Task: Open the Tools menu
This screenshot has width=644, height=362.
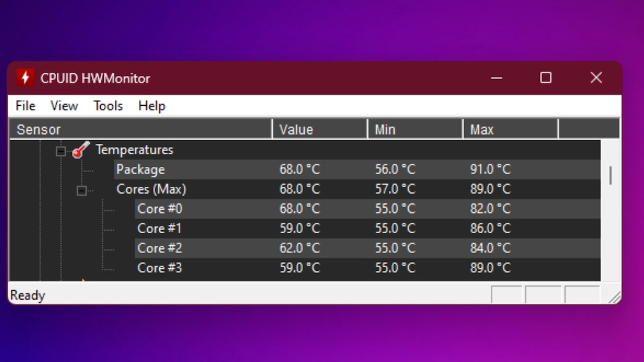Action: click(x=108, y=106)
